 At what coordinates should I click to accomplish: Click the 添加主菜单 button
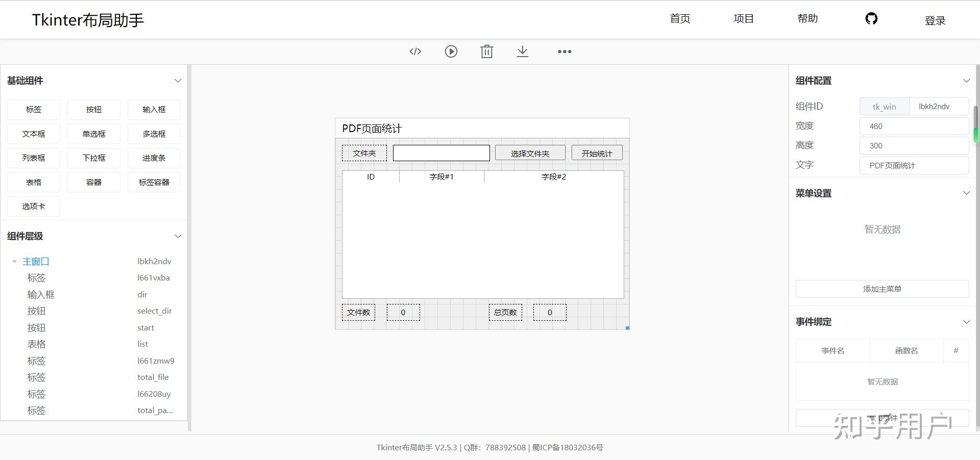(881, 289)
